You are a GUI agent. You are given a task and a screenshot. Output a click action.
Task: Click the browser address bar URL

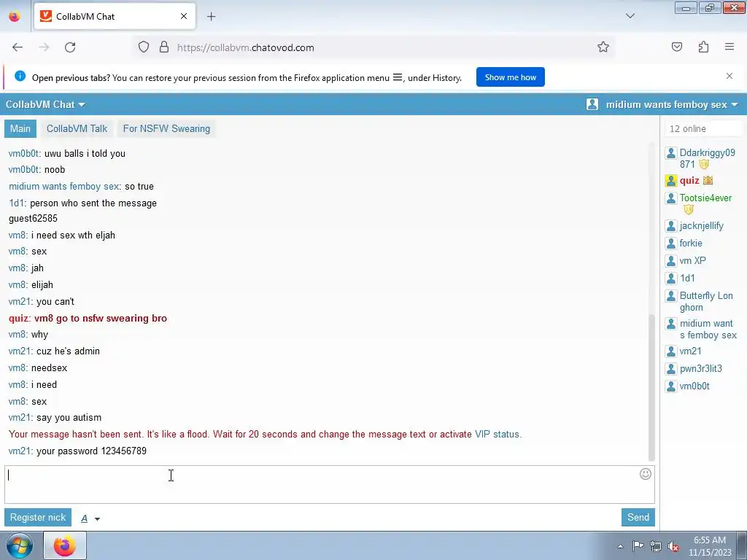click(x=245, y=47)
